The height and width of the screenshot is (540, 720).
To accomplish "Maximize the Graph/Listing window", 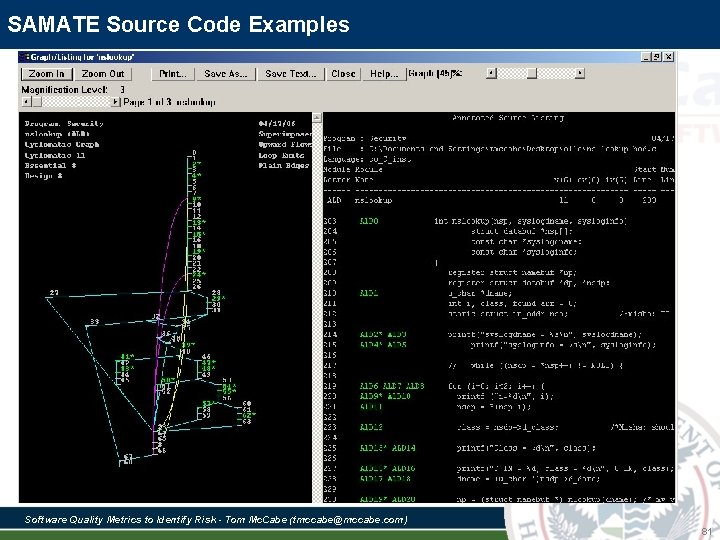I will (x=657, y=57).
